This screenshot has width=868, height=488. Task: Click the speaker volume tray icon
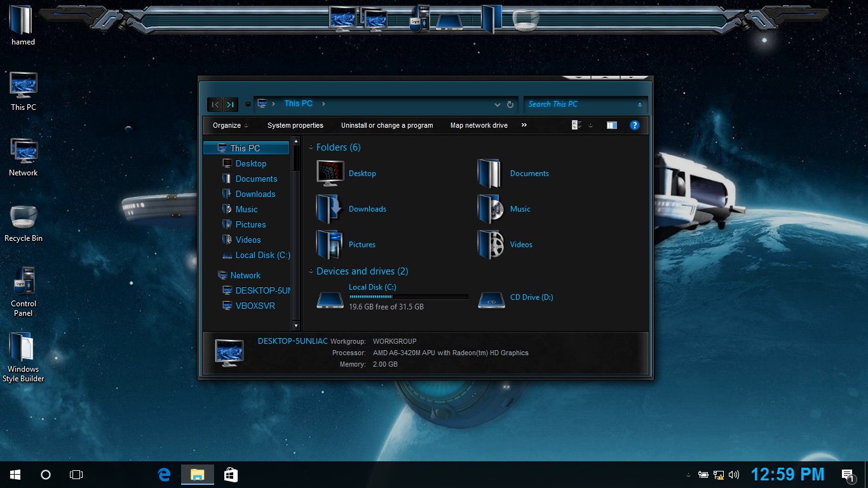click(x=734, y=475)
